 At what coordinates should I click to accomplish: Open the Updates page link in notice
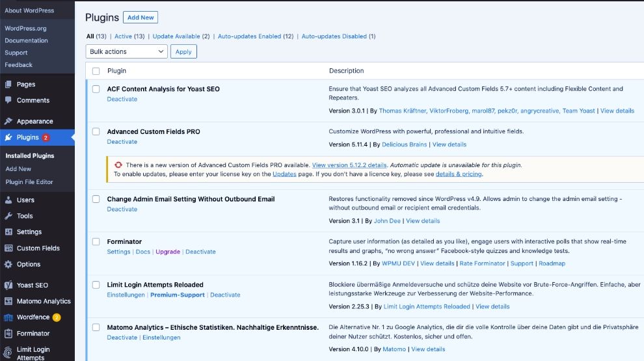(x=284, y=174)
